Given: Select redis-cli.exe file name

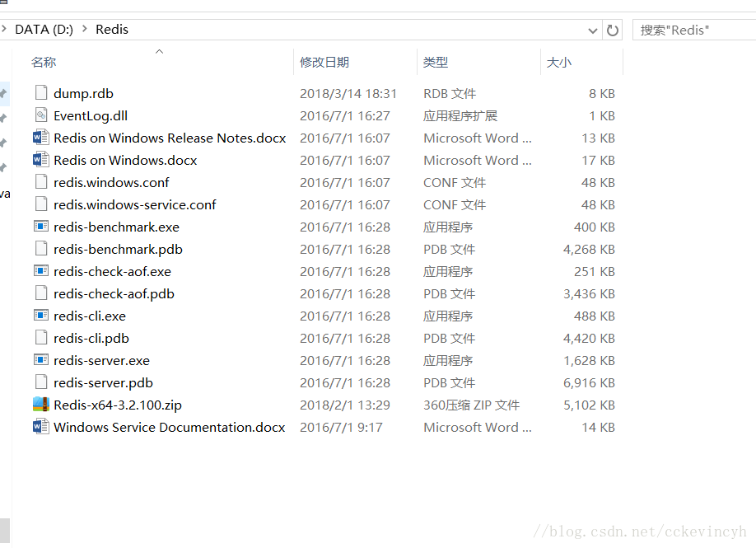Looking at the screenshot, I should tap(90, 316).
